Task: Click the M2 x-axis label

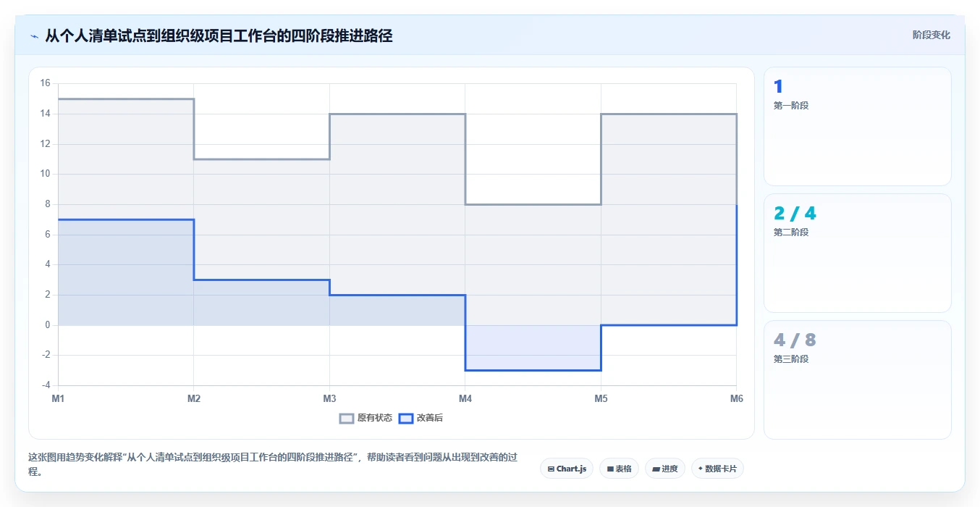Action: click(194, 398)
